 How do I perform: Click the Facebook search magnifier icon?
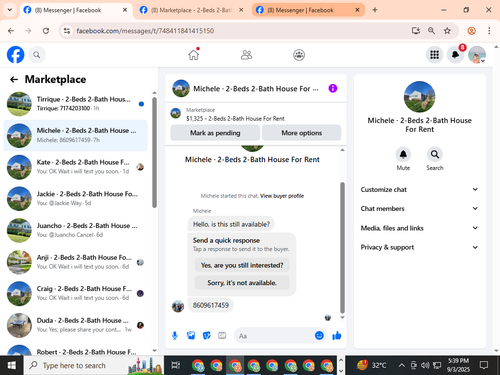click(x=37, y=55)
